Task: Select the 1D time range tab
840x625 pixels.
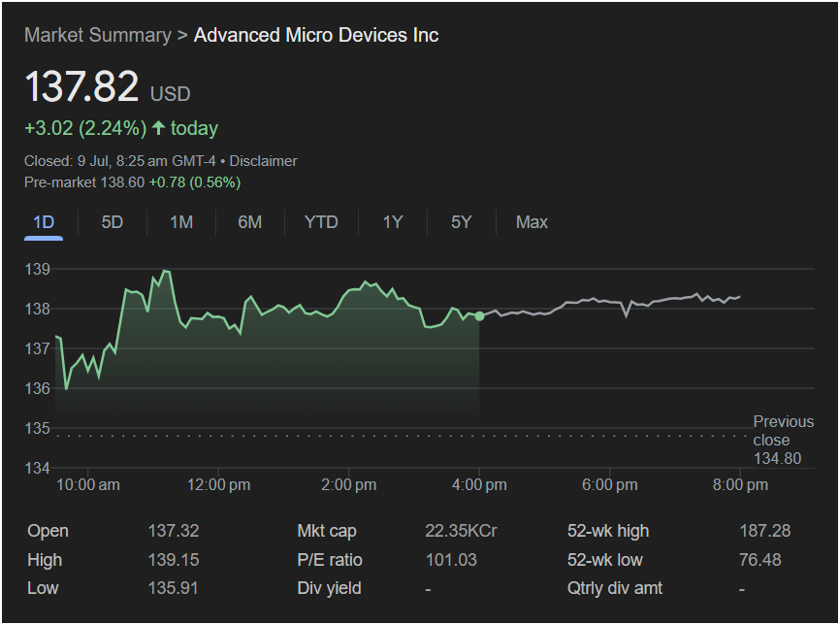Action: coord(44,222)
